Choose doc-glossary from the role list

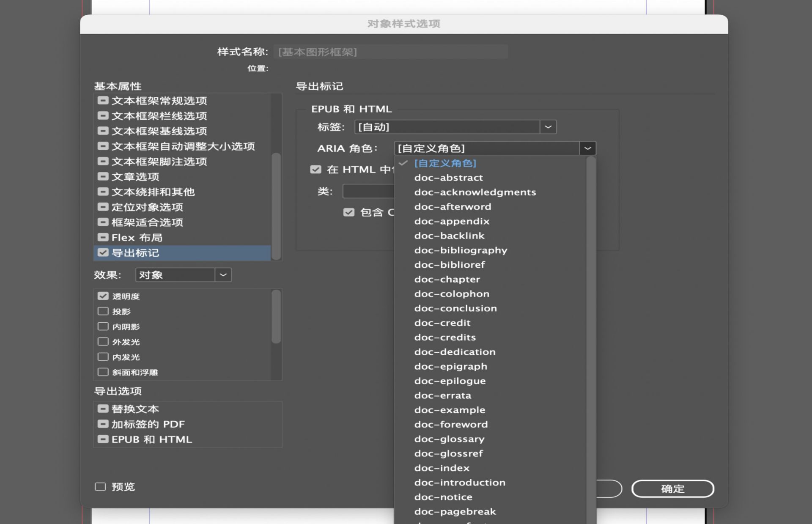pos(449,439)
